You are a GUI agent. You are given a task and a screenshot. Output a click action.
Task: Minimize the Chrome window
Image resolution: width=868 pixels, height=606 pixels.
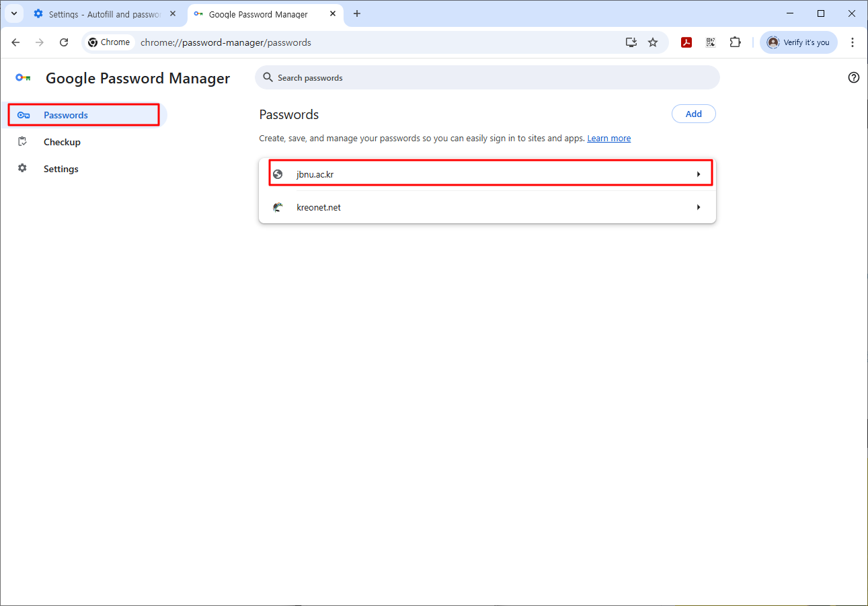(790, 13)
